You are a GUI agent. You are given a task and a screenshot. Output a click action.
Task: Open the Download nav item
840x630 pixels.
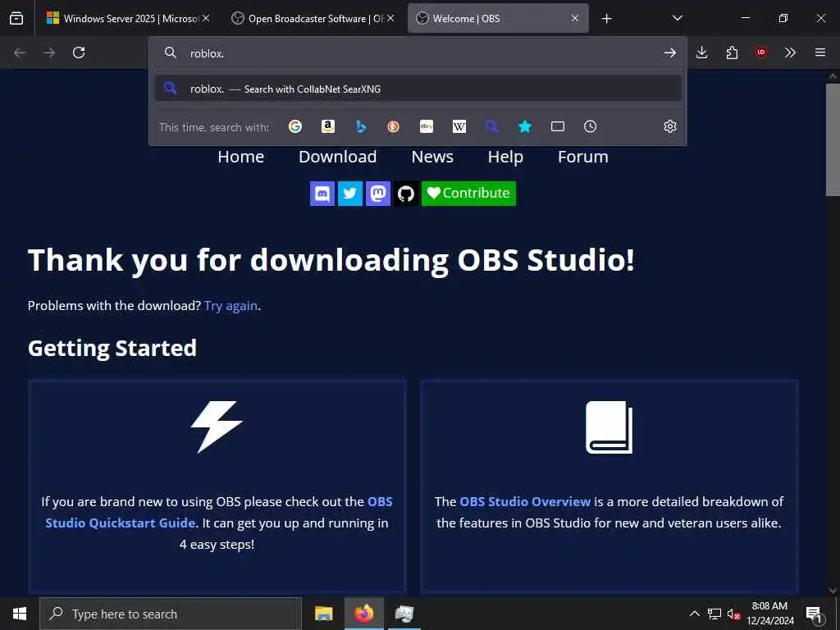pos(337,157)
